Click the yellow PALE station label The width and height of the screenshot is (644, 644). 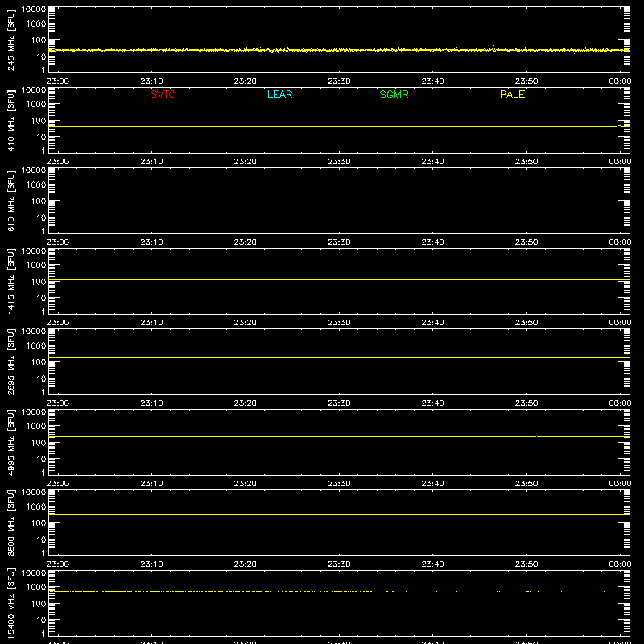coord(512,94)
